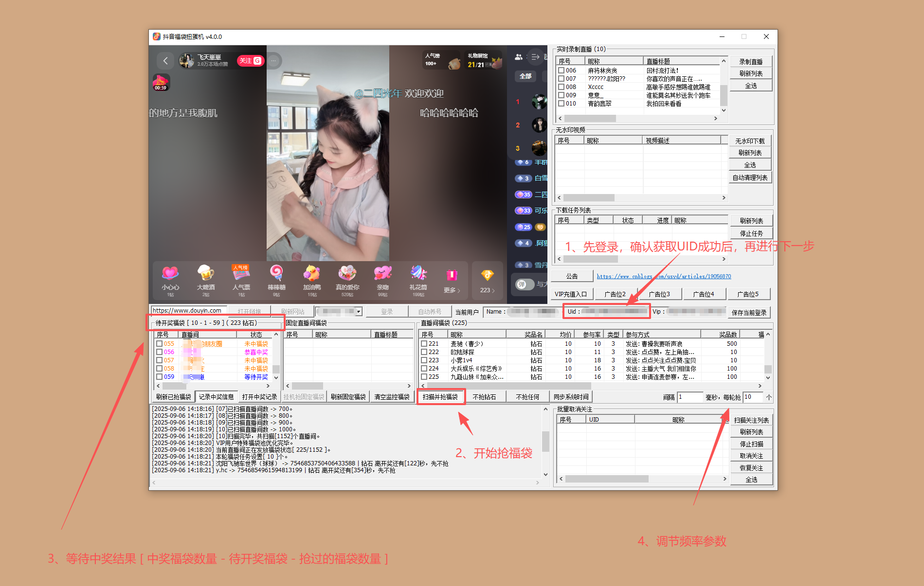Click the douyin.com URL input field

click(x=187, y=310)
